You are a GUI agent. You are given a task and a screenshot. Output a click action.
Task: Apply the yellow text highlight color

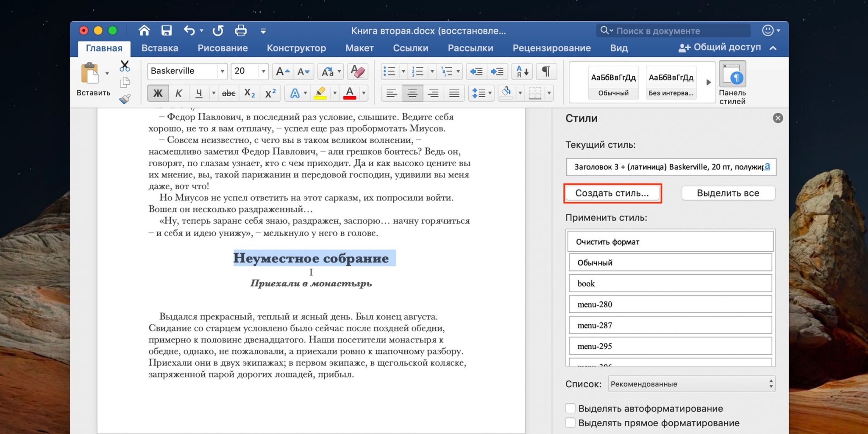pos(320,93)
